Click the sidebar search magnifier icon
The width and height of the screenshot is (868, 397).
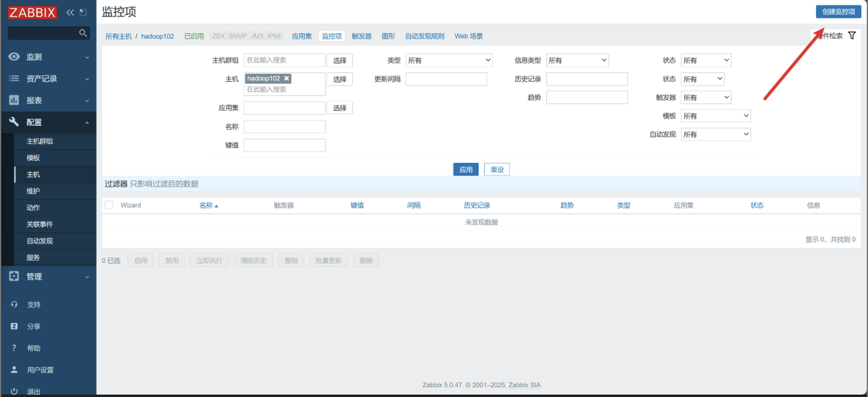pyautogui.click(x=83, y=33)
